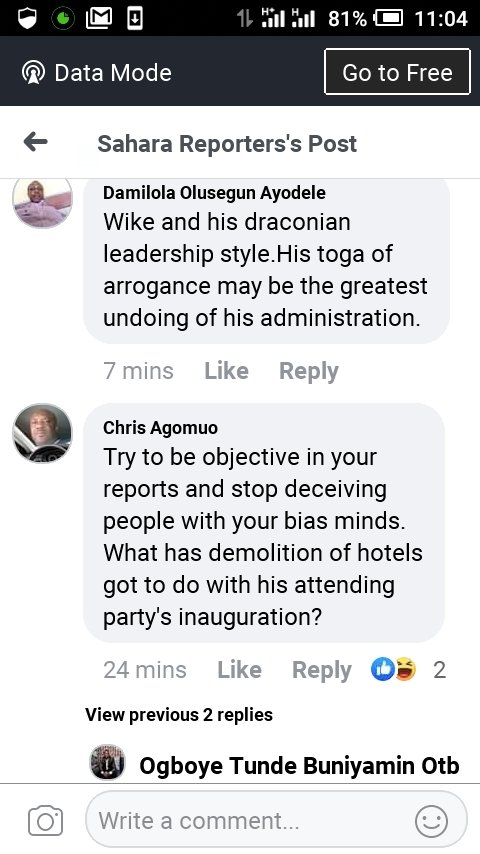Open the camera icon to attach a photo
This screenshot has width=480, height=854.
pos(46,821)
